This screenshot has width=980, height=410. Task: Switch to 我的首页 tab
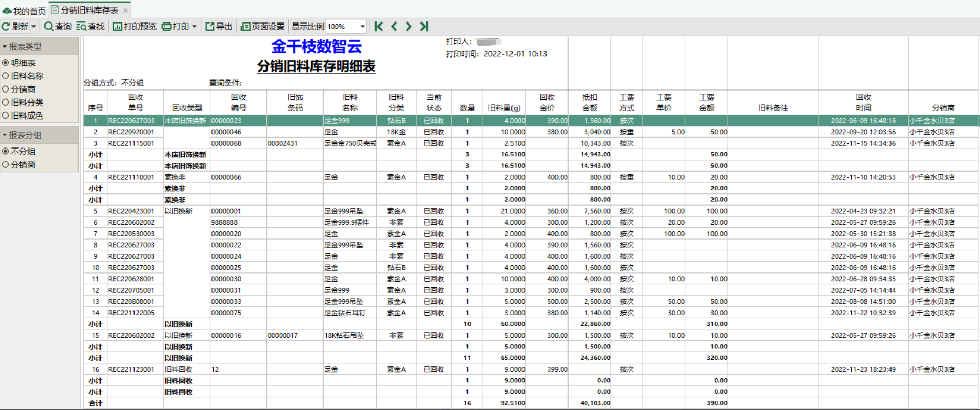tap(24, 10)
